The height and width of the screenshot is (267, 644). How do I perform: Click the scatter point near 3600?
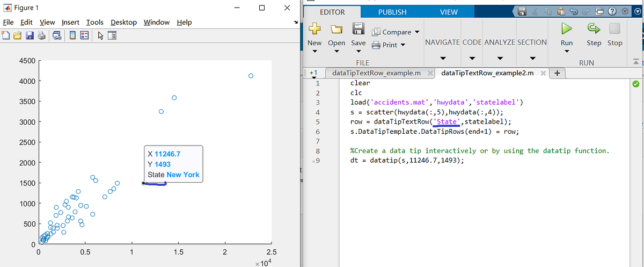[x=174, y=98]
